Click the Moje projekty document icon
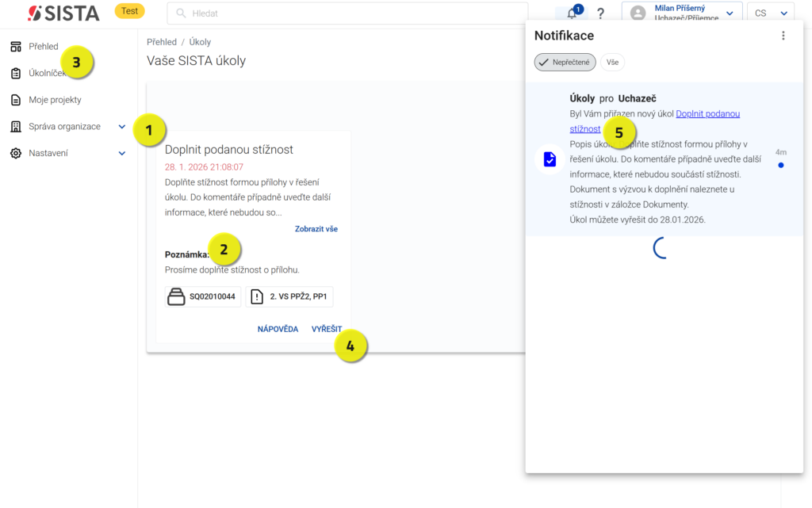 click(x=16, y=100)
